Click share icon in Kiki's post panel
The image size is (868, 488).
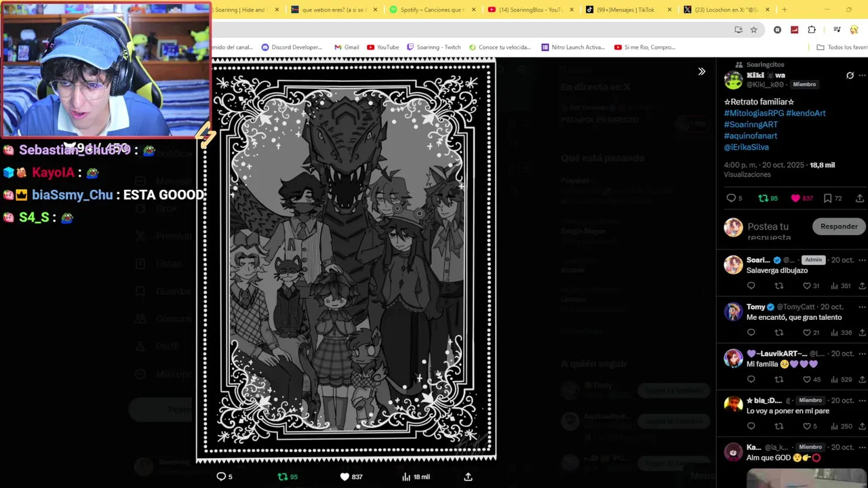(x=860, y=198)
